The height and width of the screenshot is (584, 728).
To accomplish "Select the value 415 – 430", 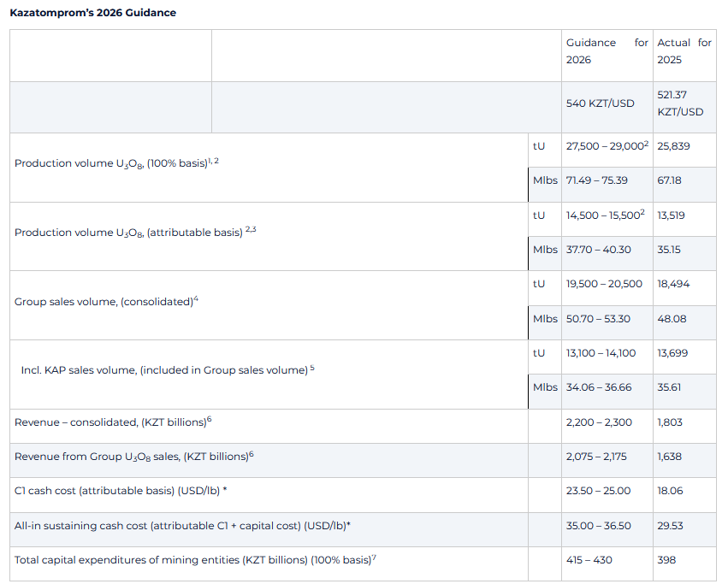I will [x=589, y=560].
